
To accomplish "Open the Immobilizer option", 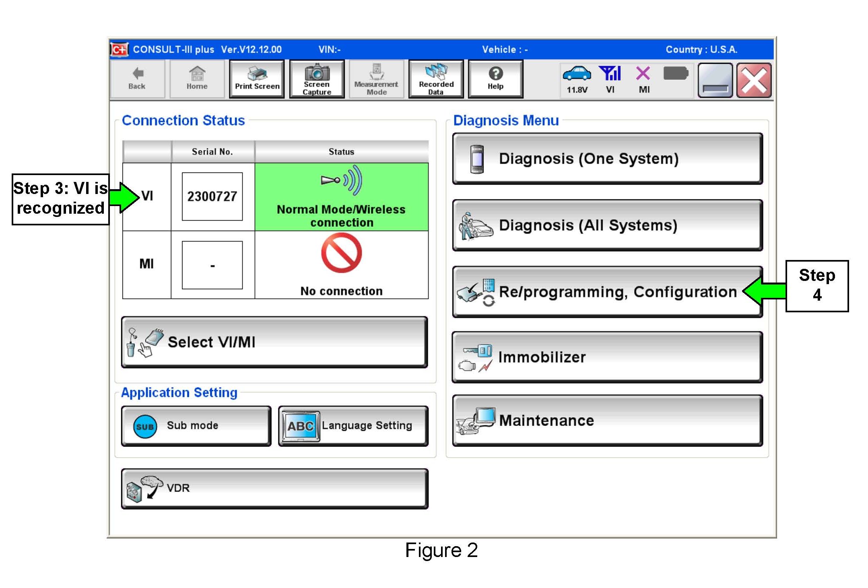I will 607,357.
